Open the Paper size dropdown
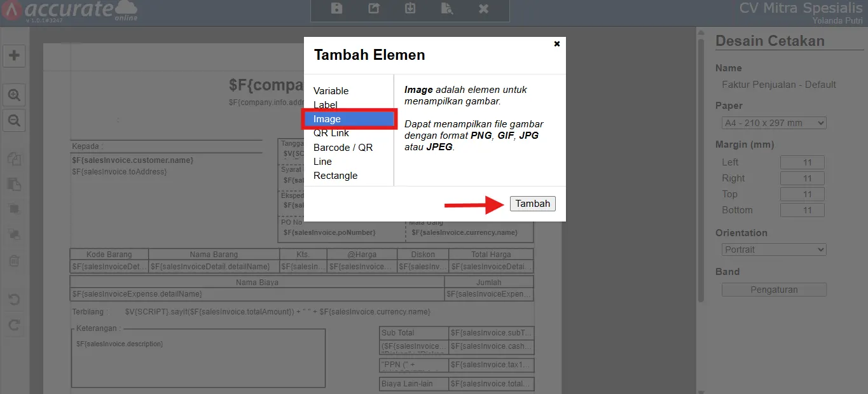The image size is (868, 394). click(x=774, y=123)
